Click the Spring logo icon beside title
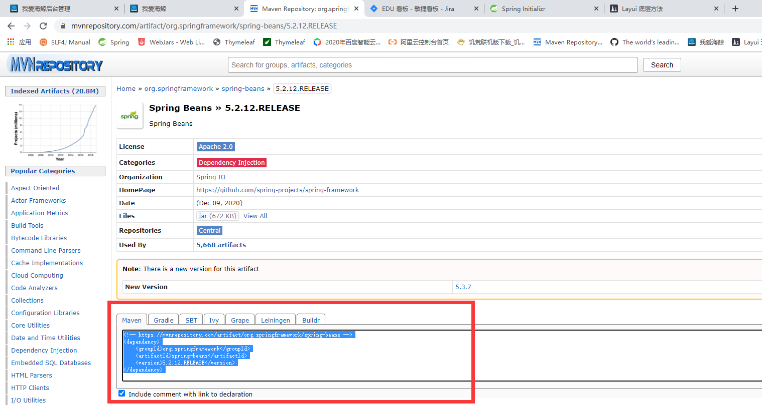This screenshot has height=405, width=762. click(x=130, y=116)
